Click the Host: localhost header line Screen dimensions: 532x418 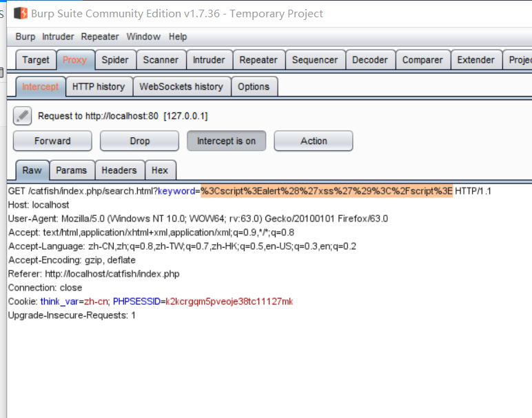click(39, 205)
